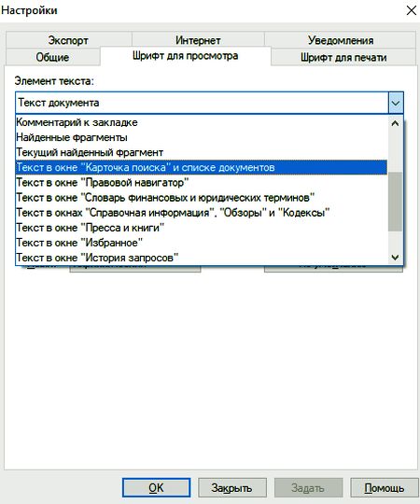420x504 pixels.
Task: Switch to the Общие tab
Action: pyautogui.click(x=52, y=57)
